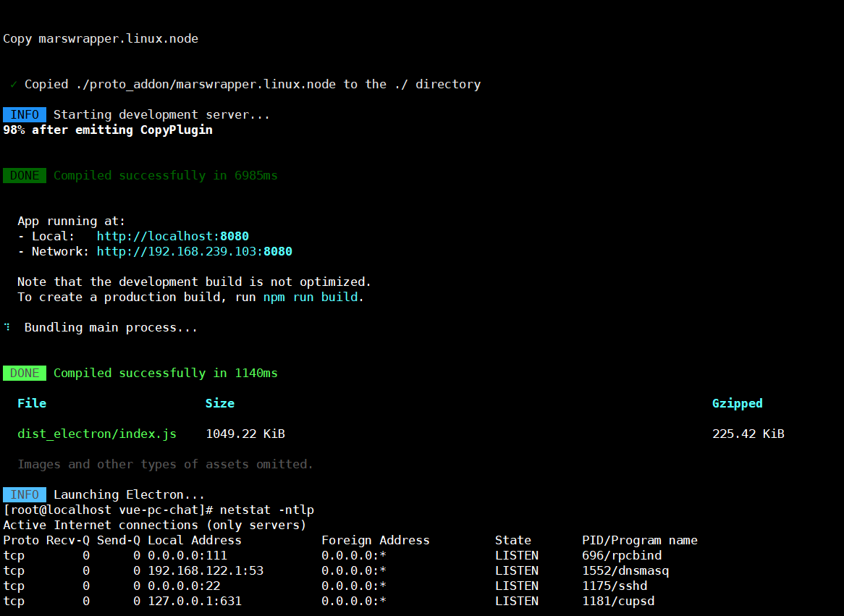Click './proto_addon/marswrapper.linux.node' path text
This screenshot has width=844, height=616.
(206, 85)
